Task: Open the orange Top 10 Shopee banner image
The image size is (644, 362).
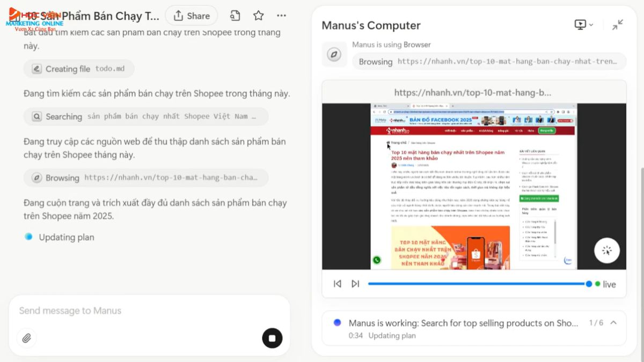Action: click(x=450, y=247)
